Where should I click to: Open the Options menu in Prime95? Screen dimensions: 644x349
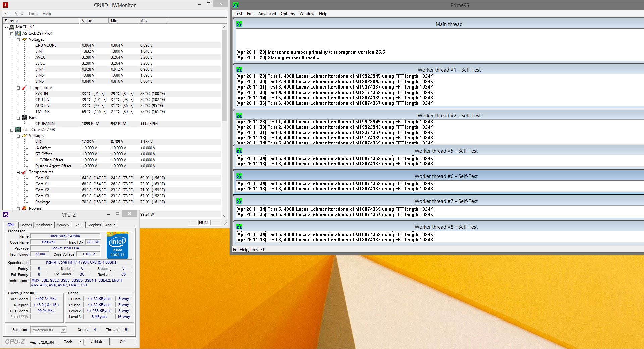pos(288,14)
